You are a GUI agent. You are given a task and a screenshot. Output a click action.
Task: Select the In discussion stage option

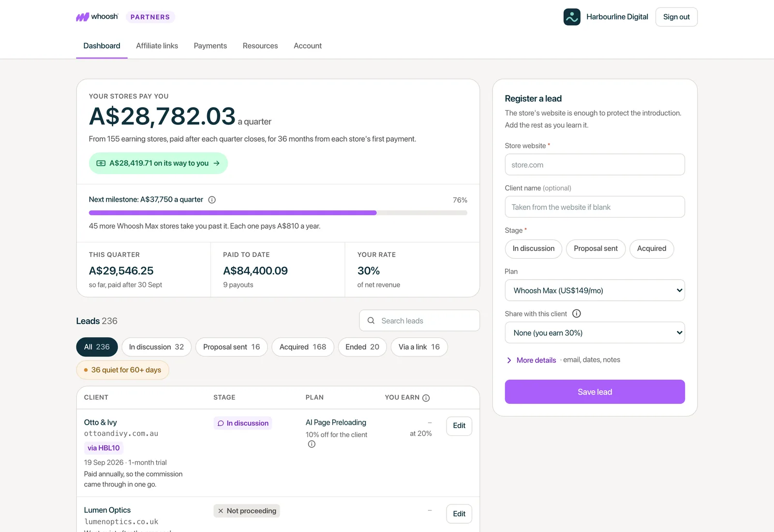pos(534,249)
